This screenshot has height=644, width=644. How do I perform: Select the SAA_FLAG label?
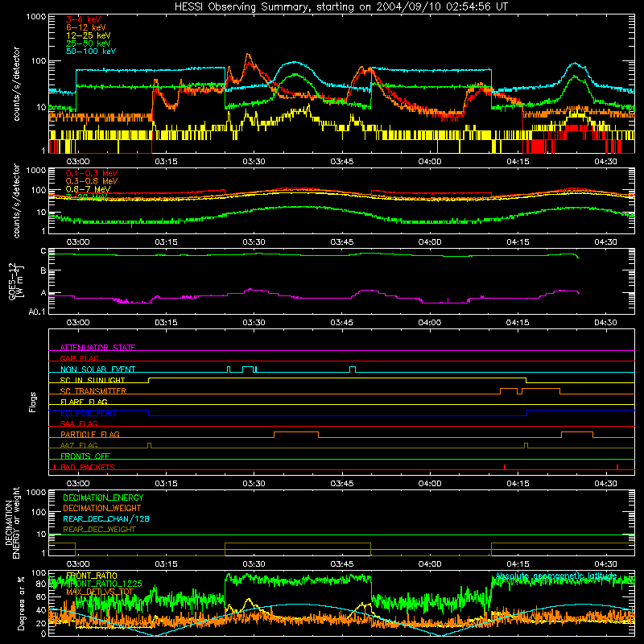click(79, 423)
